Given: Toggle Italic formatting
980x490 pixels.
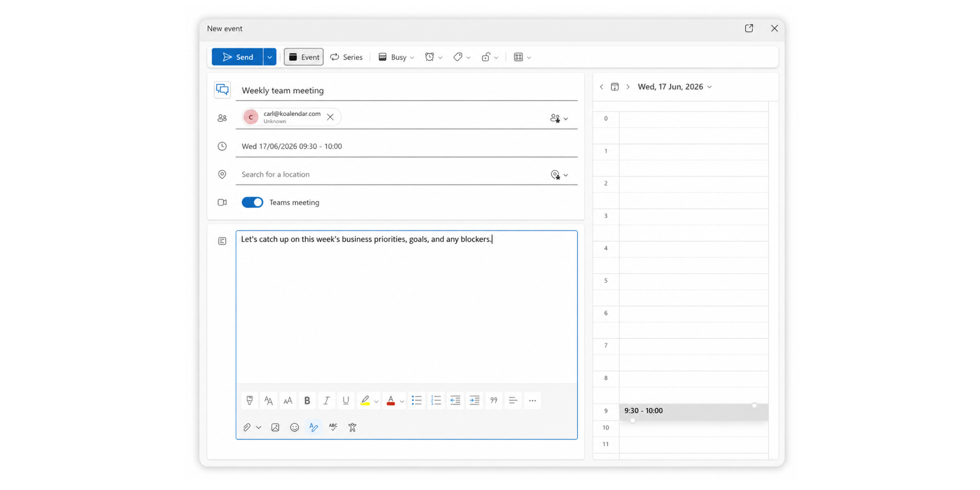Looking at the screenshot, I should pos(326,400).
